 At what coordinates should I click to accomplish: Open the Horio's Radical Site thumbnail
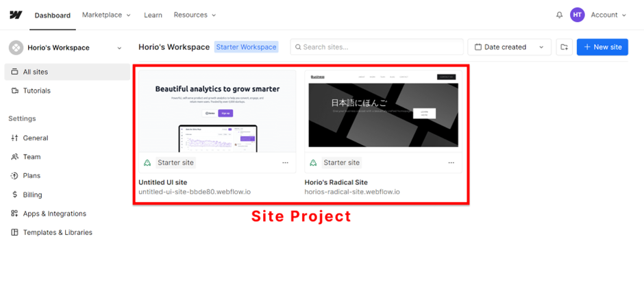click(x=383, y=111)
